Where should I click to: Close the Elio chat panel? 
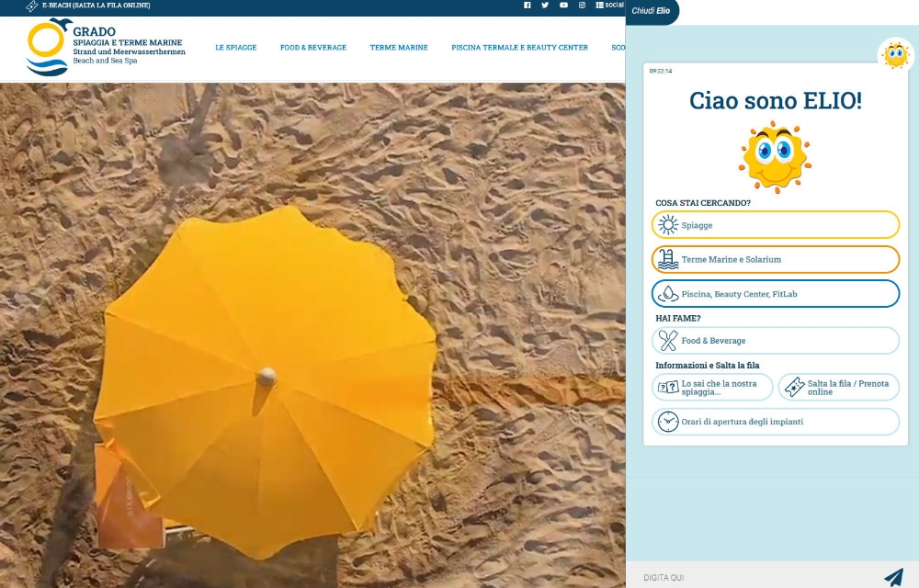click(x=652, y=10)
